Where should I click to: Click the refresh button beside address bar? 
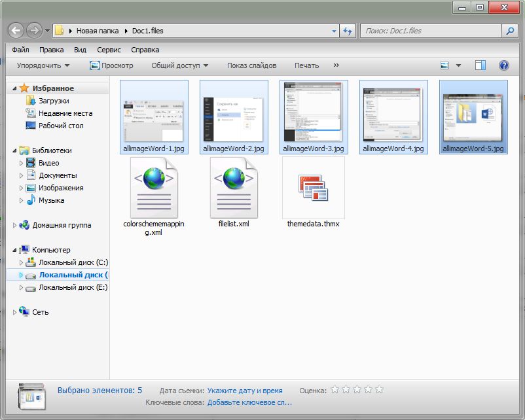pos(348,31)
